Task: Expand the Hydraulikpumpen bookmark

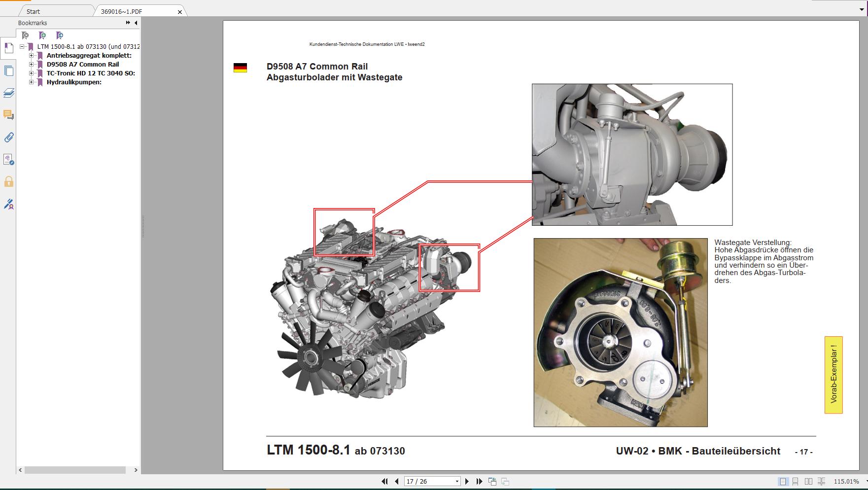Action: [31, 82]
